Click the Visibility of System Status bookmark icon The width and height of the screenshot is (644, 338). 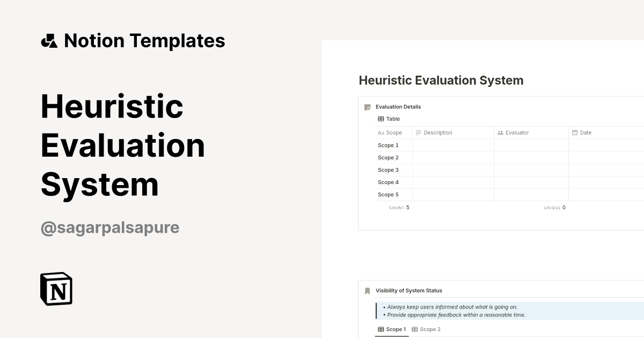pos(368,291)
